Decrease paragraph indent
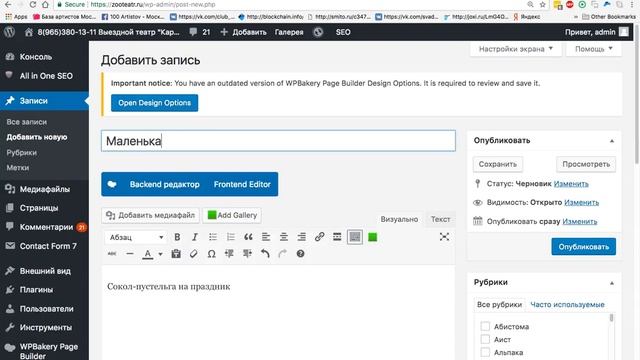This screenshot has width=640, height=360. coord(229,254)
